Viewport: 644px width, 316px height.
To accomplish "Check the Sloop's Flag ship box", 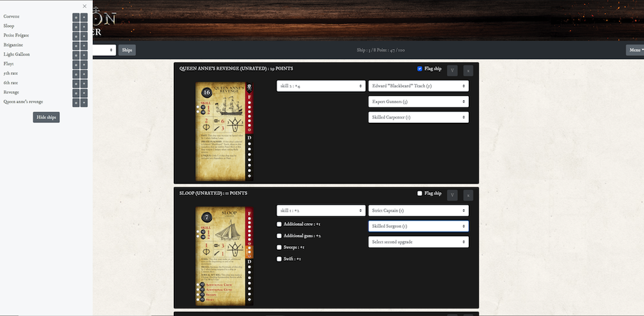I will 420,193.
